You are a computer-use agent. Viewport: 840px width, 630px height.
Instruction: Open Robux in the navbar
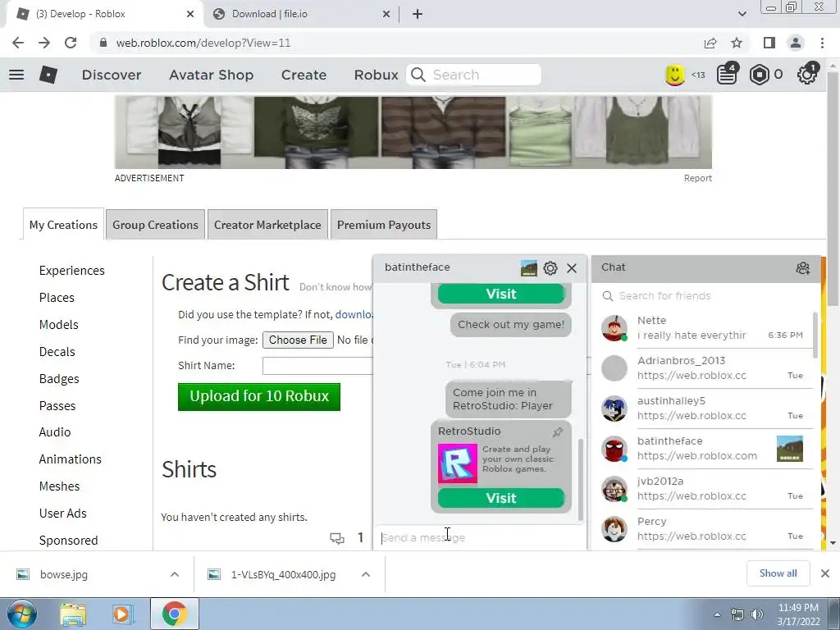(376, 75)
